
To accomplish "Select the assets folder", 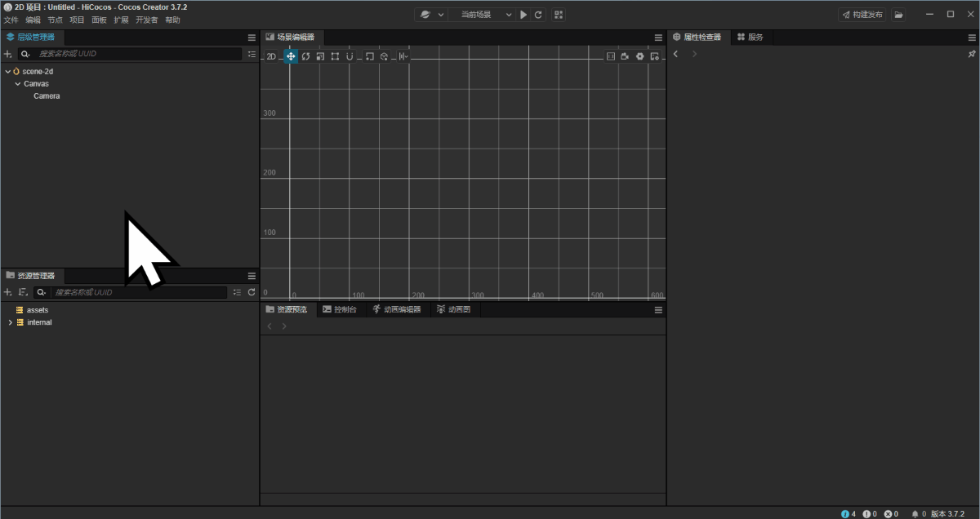I will tap(38, 310).
